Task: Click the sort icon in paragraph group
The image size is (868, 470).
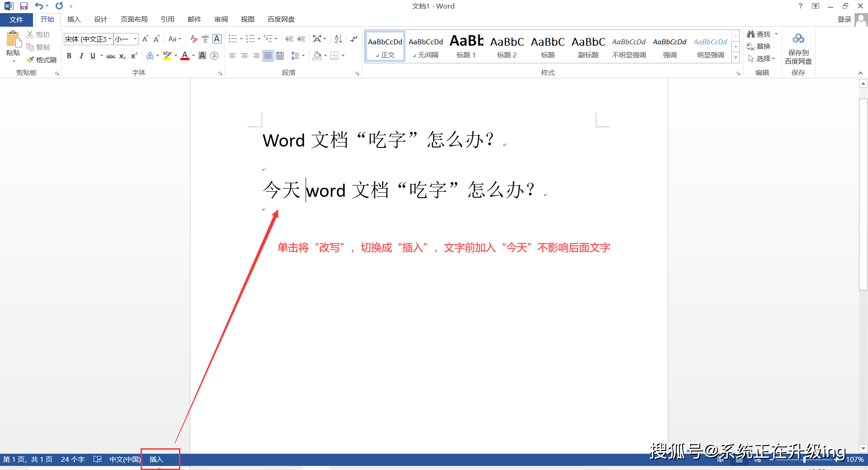Action: 338,39
